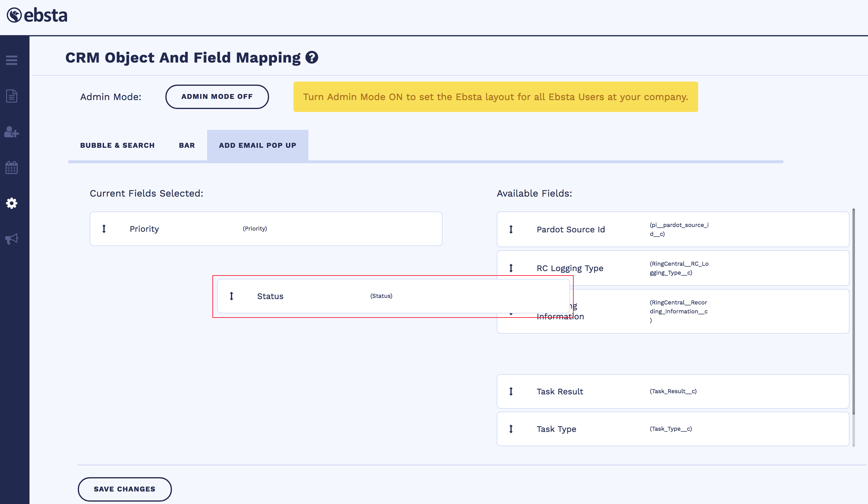Click the megaphone announcements icon
The image size is (868, 504).
12,239
